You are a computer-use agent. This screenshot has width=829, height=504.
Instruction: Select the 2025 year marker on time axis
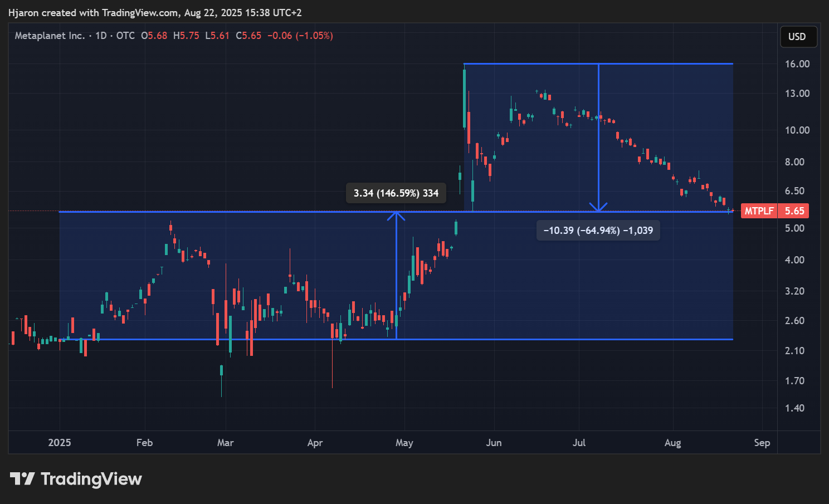pyautogui.click(x=60, y=443)
